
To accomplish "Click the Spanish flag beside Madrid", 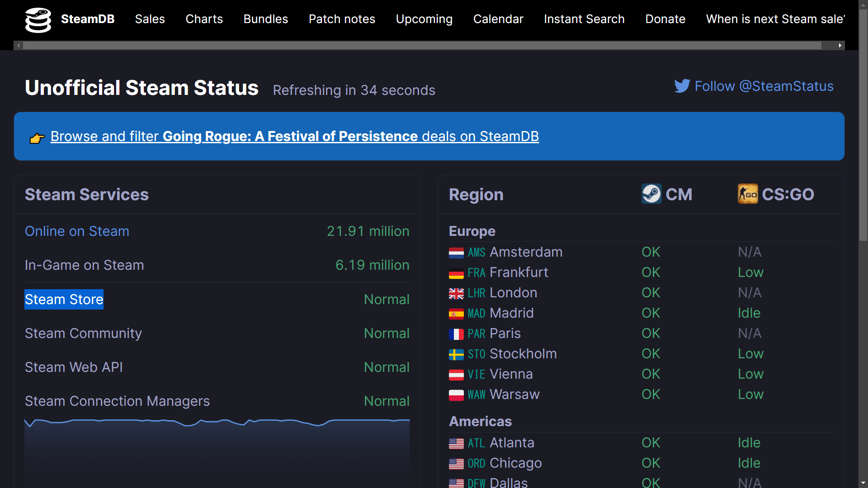I will [x=456, y=314].
